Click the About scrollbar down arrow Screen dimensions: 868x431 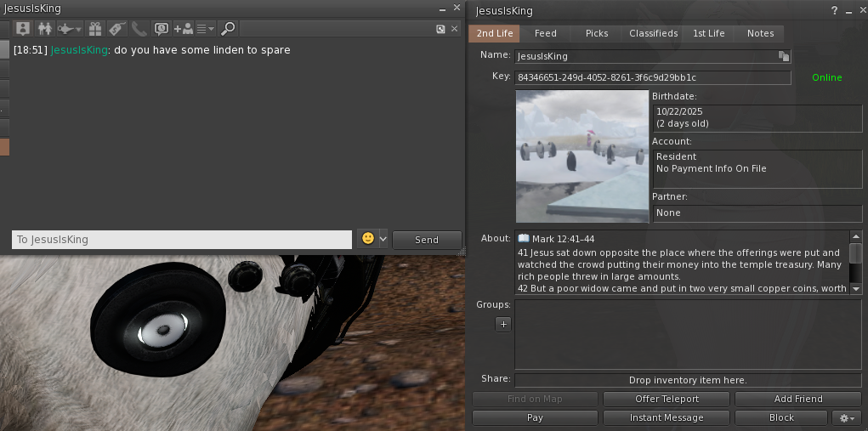coord(856,289)
